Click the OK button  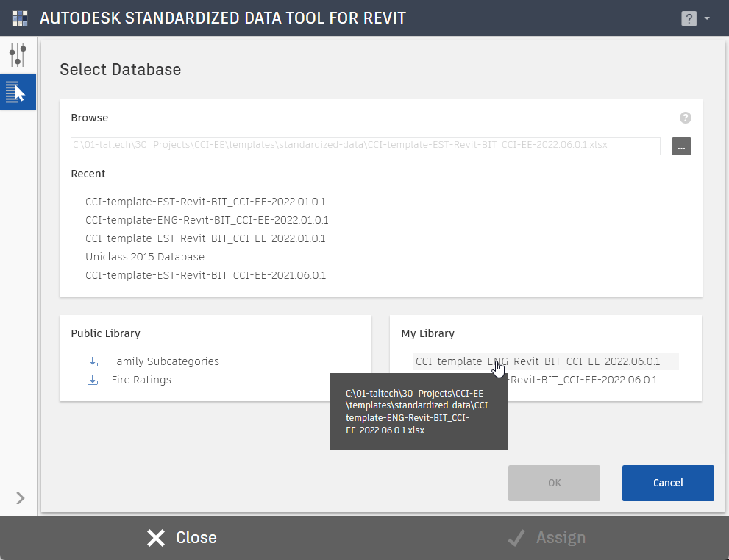point(554,483)
